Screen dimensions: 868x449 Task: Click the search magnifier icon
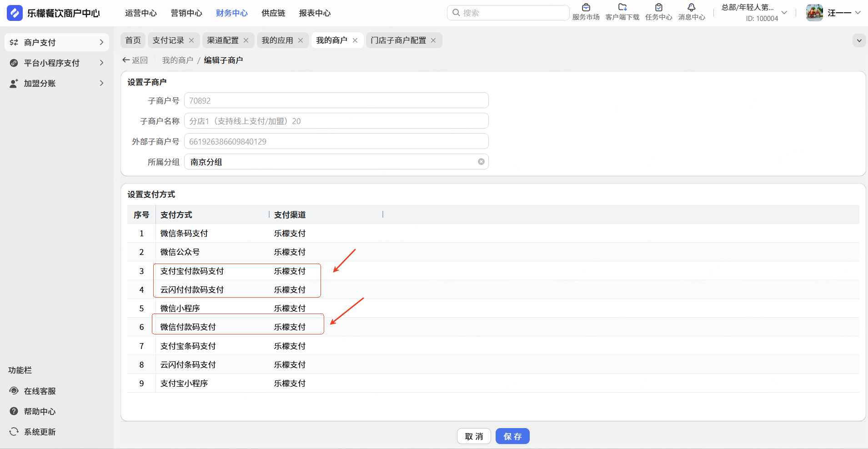pos(456,13)
